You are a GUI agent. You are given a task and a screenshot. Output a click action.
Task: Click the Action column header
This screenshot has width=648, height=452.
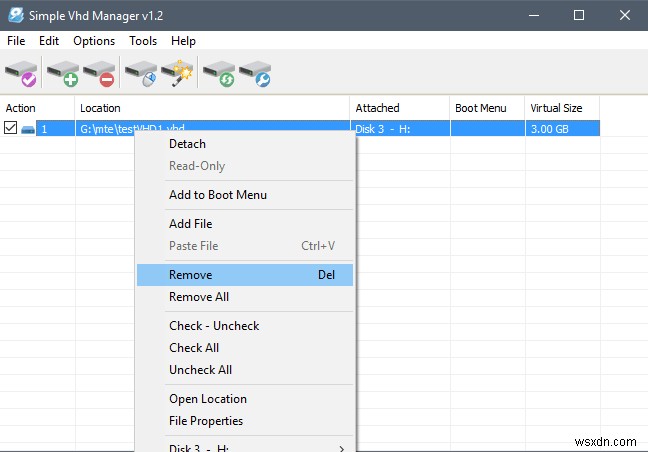point(37,108)
